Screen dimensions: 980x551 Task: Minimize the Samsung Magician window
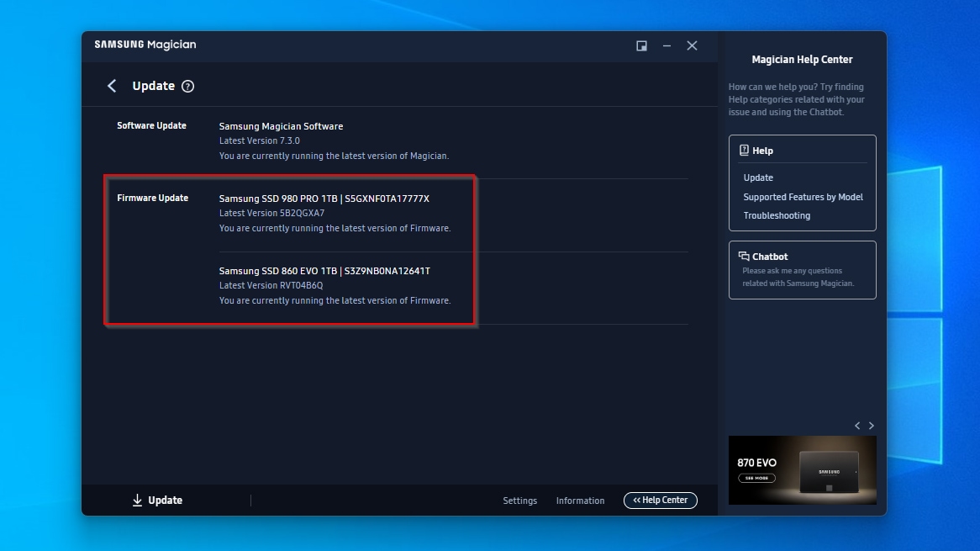667,45
